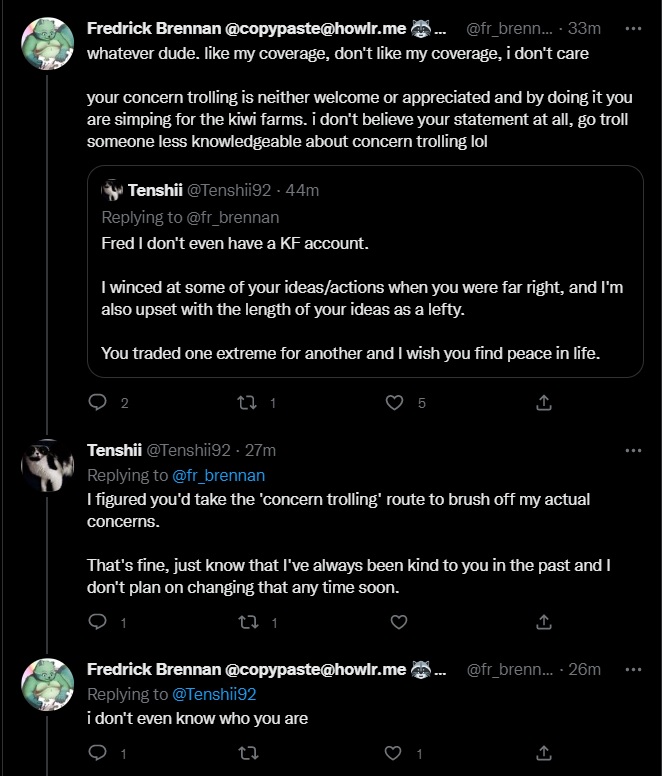
Task: Reply to Fredrick's top tweet
Action: pos(98,402)
